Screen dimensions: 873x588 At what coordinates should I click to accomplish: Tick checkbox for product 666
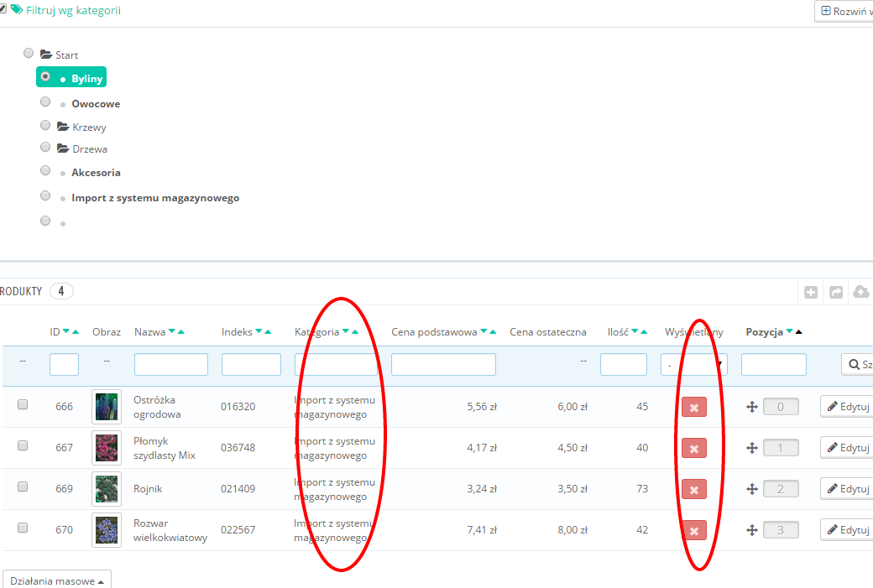(x=23, y=404)
